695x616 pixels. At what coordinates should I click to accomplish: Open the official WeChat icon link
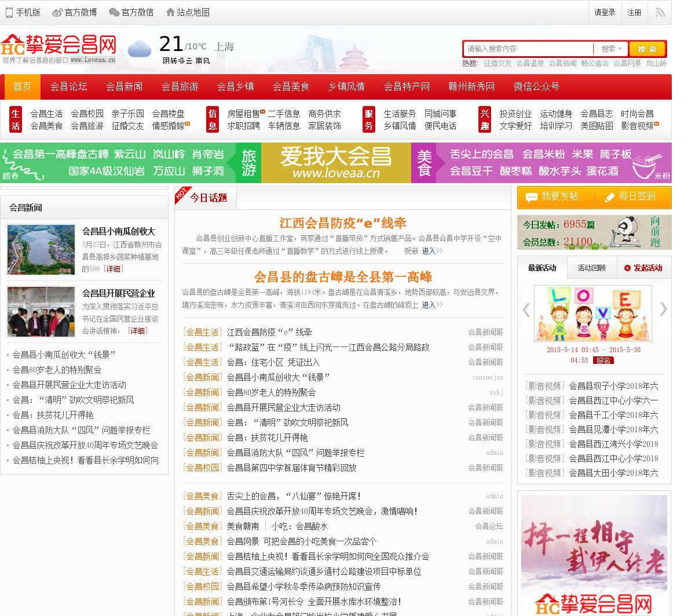[x=114, y=12]
